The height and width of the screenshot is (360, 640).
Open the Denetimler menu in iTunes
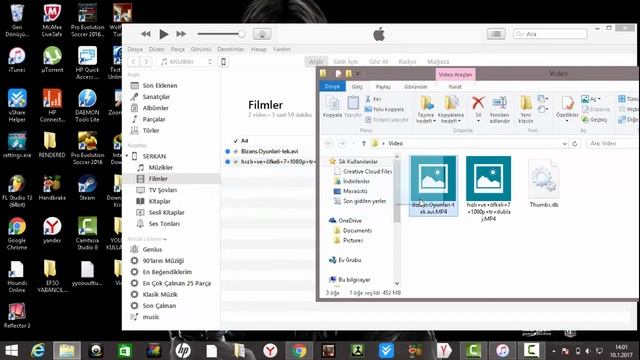(x=231, y=49)
